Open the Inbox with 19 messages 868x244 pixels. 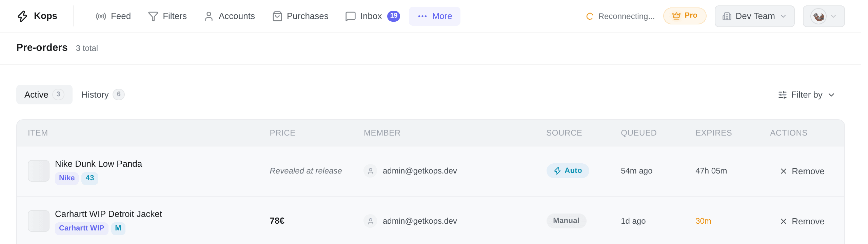tap(373, 16)
